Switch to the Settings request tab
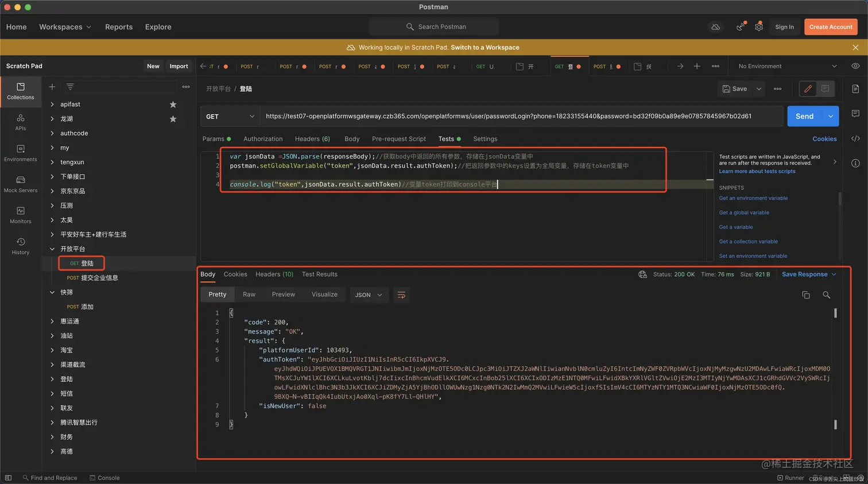868x484 pixels. [485, 139]
